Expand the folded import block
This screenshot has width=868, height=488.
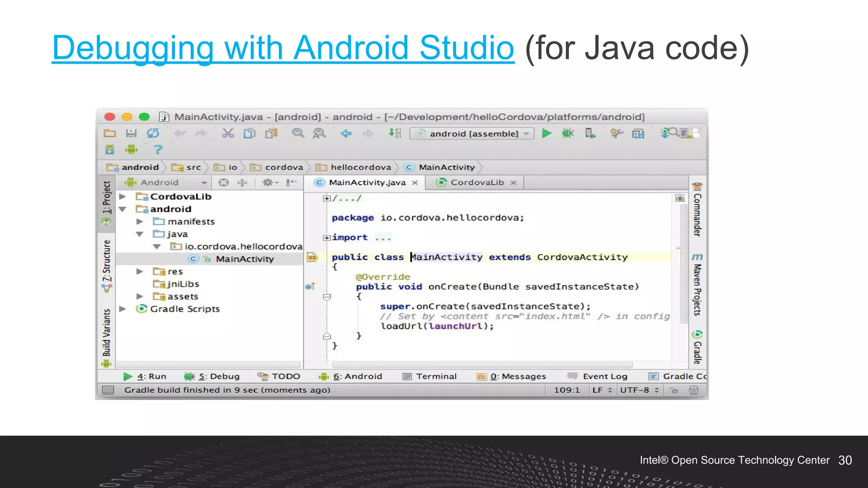pyautogui.click(x=326, y=238)
